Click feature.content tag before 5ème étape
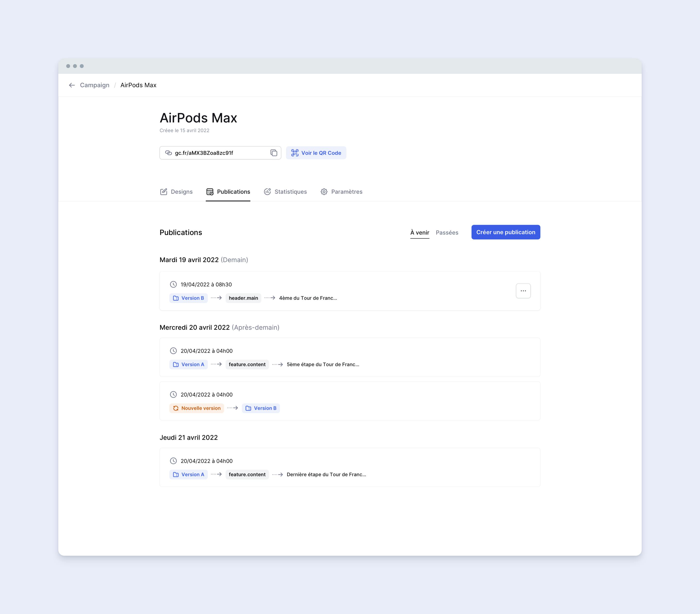700x614 pixels. tap(247, 365)
